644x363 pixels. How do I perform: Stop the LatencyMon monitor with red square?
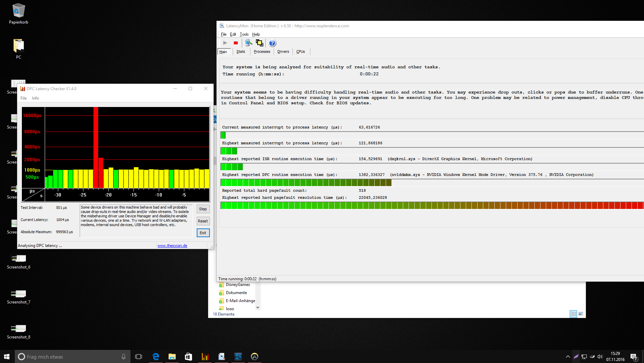[x=236, y=43]
